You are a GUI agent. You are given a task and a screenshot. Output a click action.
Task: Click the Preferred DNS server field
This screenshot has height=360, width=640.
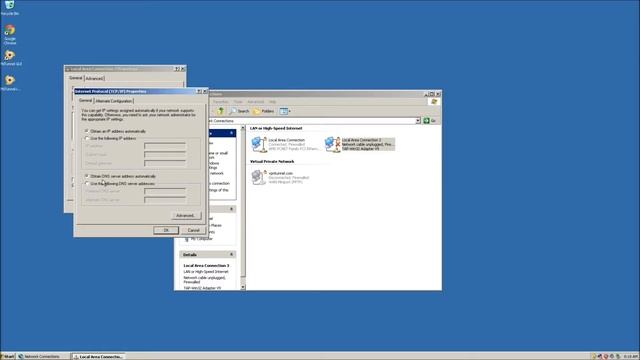[165, 191]
